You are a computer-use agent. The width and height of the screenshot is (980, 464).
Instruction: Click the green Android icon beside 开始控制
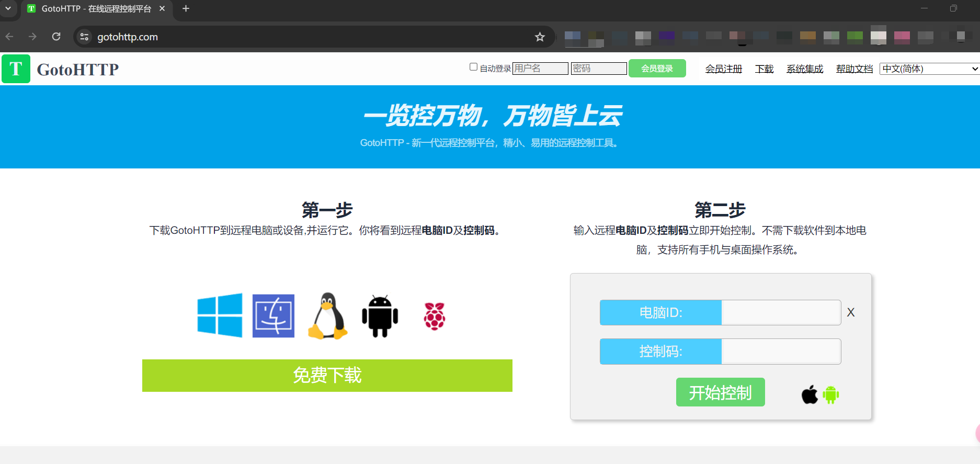click(x=830, y=394)
